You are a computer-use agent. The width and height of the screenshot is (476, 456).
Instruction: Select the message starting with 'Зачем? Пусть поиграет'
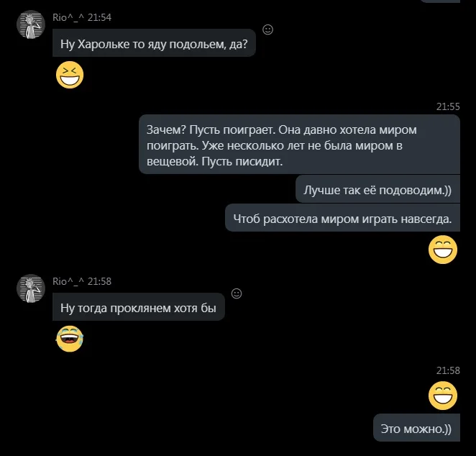tap(299, 145)
